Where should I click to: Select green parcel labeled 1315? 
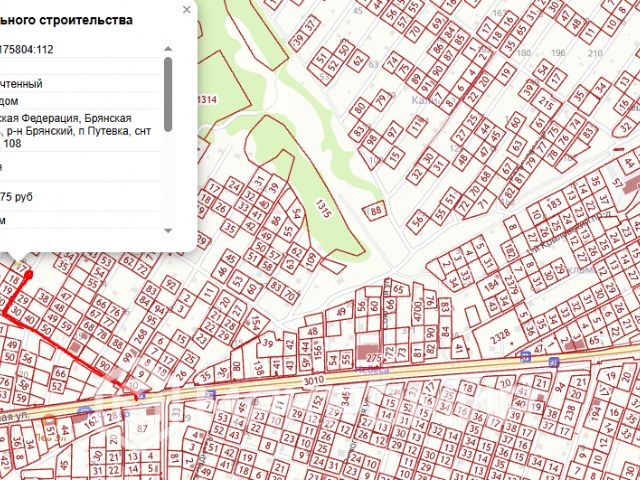(323, 208)
